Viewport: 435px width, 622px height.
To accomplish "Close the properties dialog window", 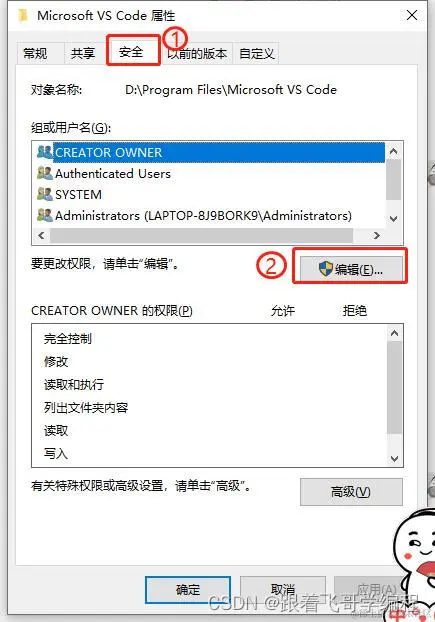I will [412, 15].
